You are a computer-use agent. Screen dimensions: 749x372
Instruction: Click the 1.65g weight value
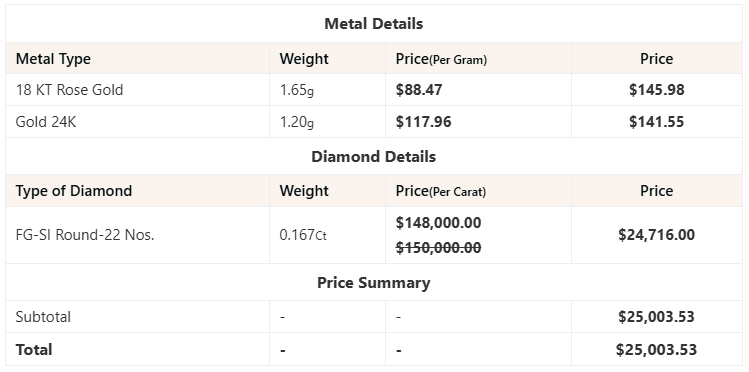(x=297, y=90)
